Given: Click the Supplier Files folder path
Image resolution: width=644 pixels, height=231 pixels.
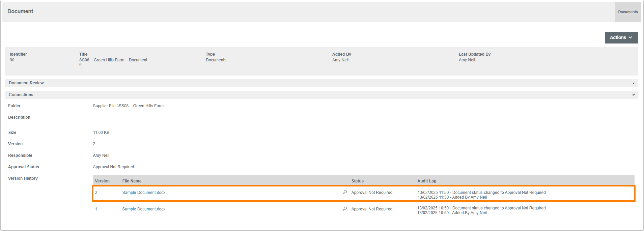Looking at the screenshot, I should pyautogui.click(x=128, y=106).
